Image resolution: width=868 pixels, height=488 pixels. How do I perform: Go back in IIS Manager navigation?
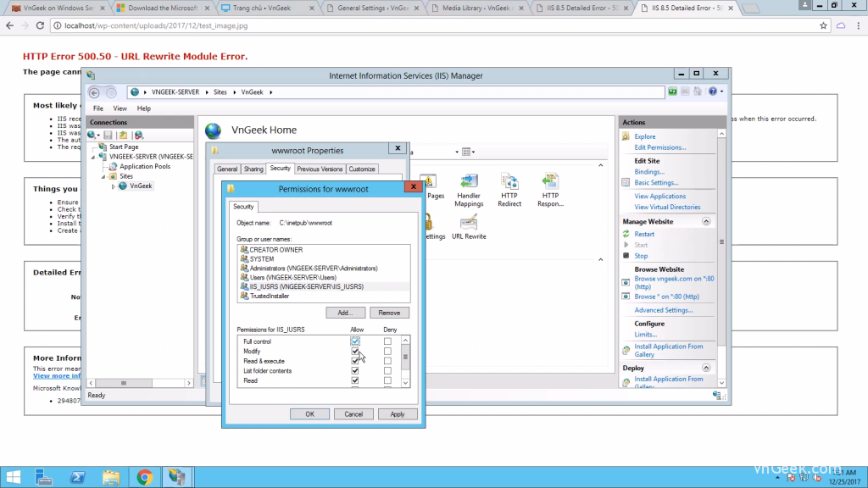94,92
